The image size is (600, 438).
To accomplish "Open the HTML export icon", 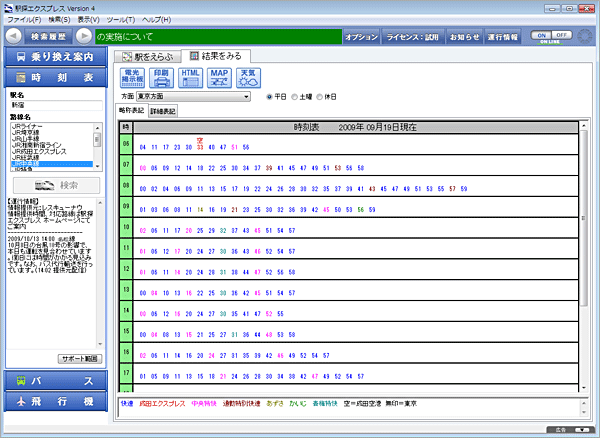I will [x=190, y=77].
